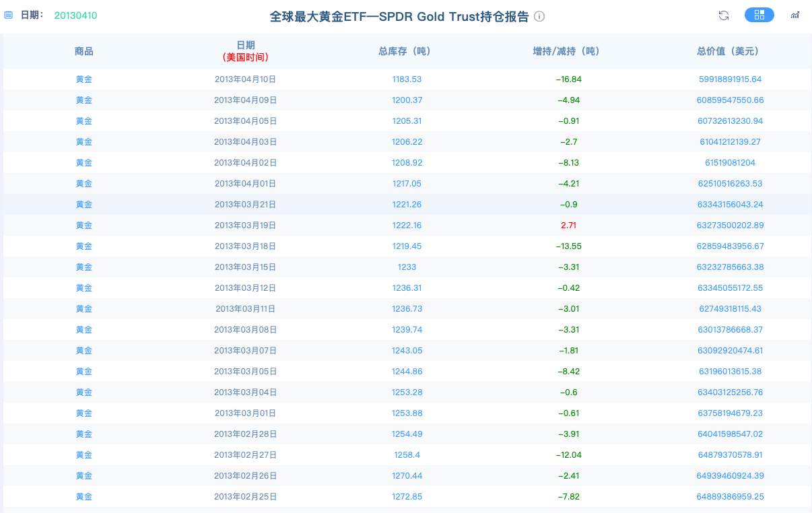Select the date cell 2013年04月01日
812x513 pixels.
[x=246, y=184]
